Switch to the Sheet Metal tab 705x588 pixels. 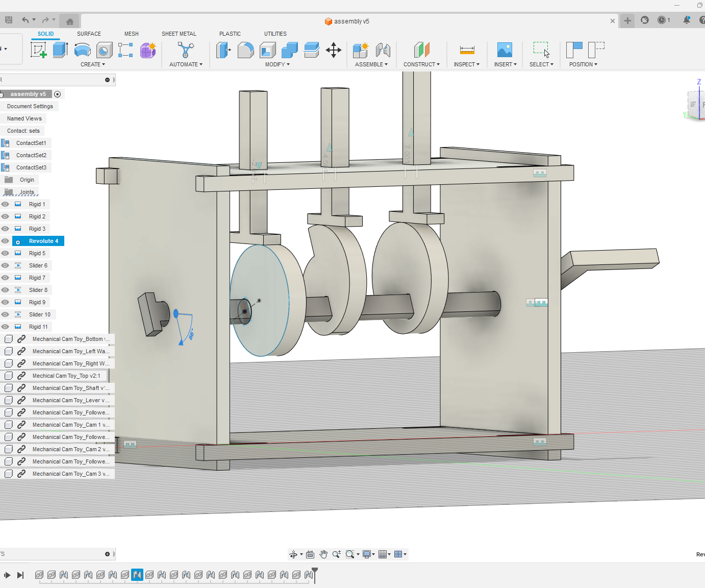click(x=179, y=34)
